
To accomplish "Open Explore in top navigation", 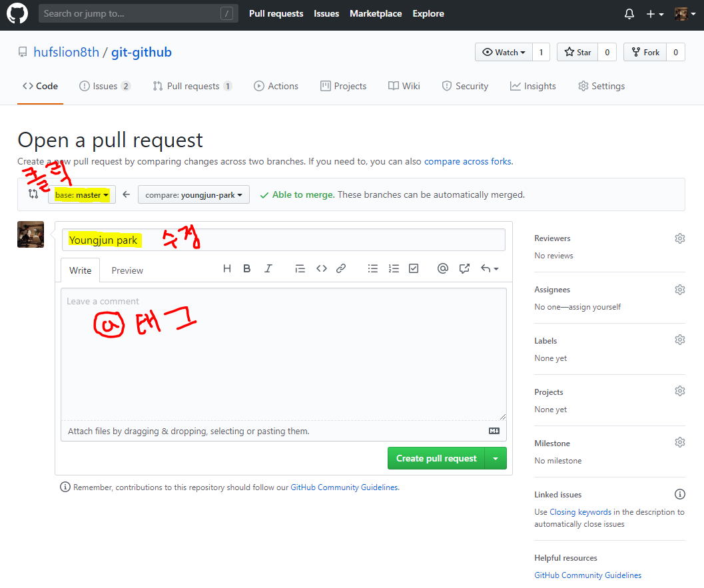I will [x=428, y=14].
